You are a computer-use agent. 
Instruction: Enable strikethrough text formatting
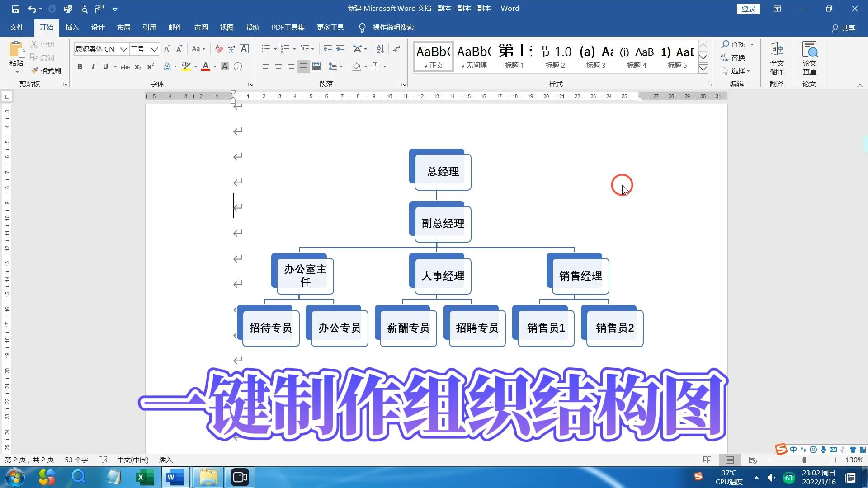125,66
